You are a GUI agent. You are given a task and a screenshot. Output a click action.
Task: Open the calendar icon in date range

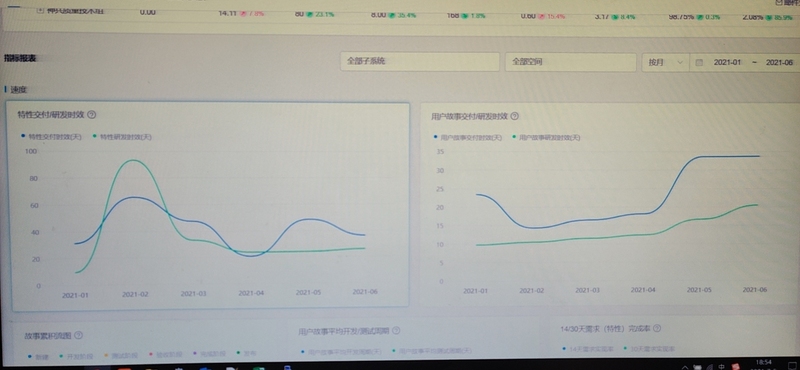pos(699,62)
